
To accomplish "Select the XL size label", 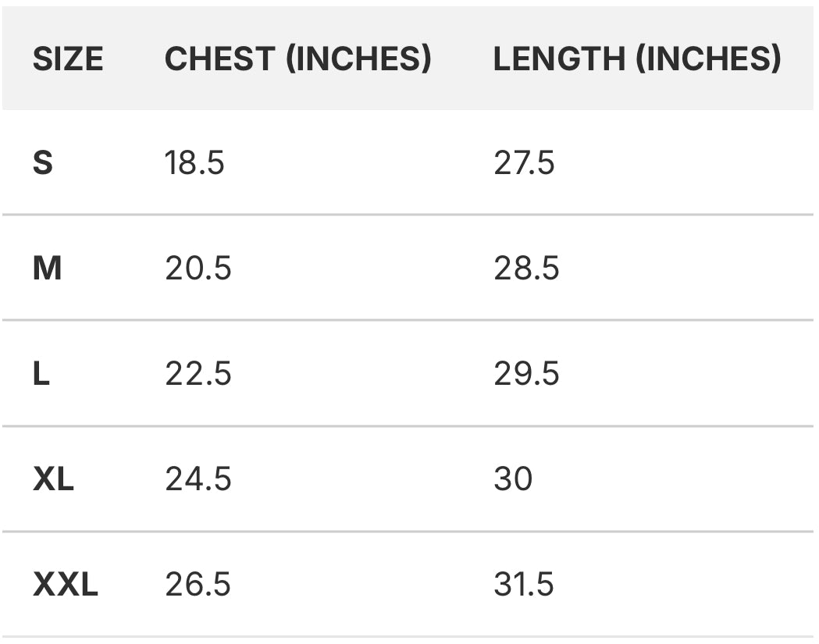I will pos(53,479).
